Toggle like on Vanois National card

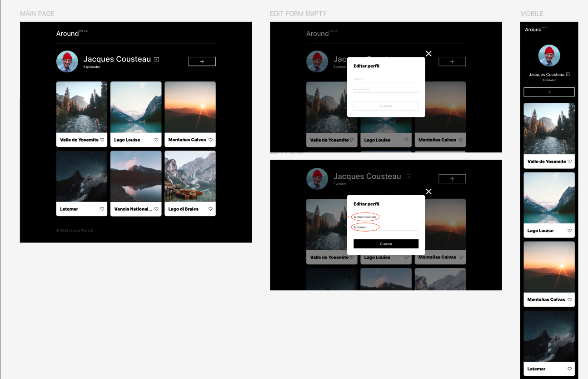(156, 209)
